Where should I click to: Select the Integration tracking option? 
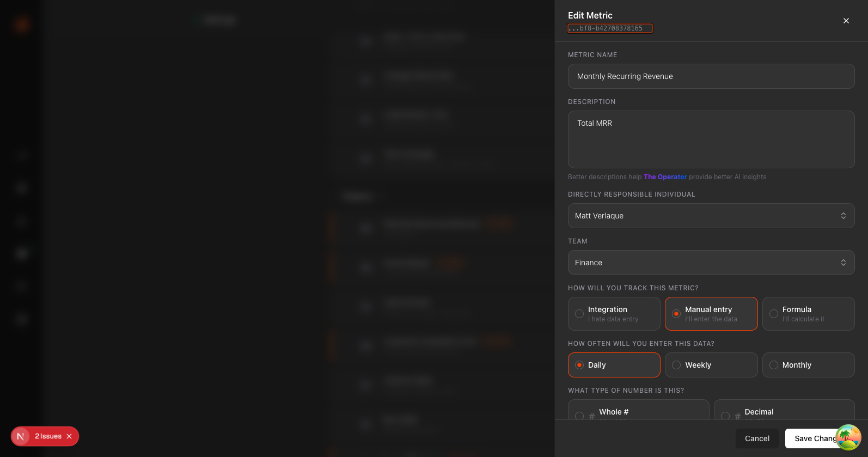[x=614, y=314]
